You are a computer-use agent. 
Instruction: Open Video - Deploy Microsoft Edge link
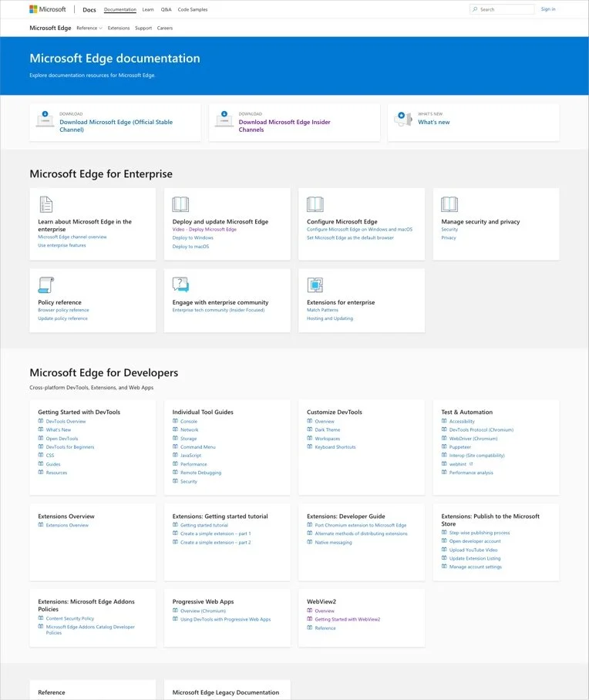click(204, 230)
